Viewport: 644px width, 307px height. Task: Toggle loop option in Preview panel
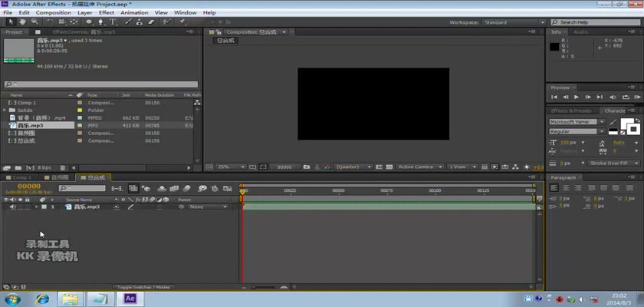coord(626,97)
